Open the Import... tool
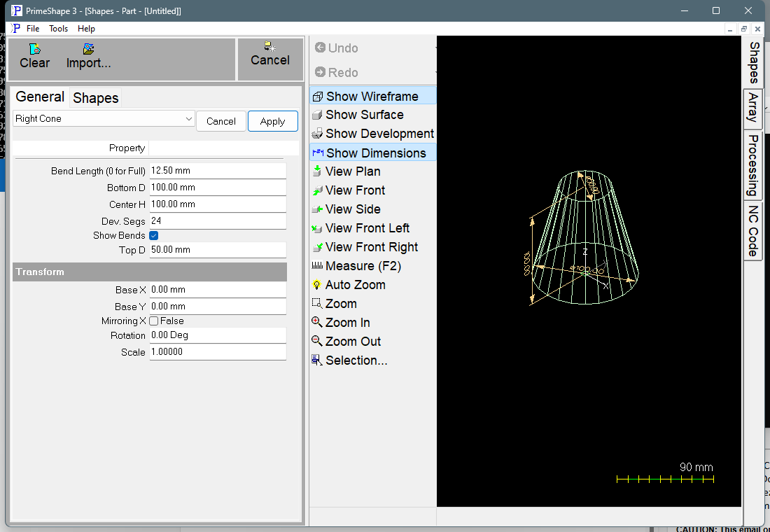 88,56
